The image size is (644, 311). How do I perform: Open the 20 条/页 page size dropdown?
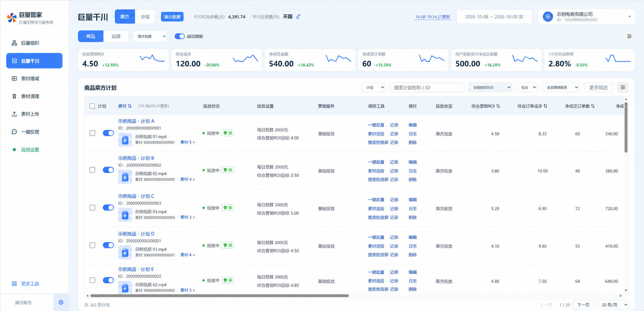click(x=614, y=305)
